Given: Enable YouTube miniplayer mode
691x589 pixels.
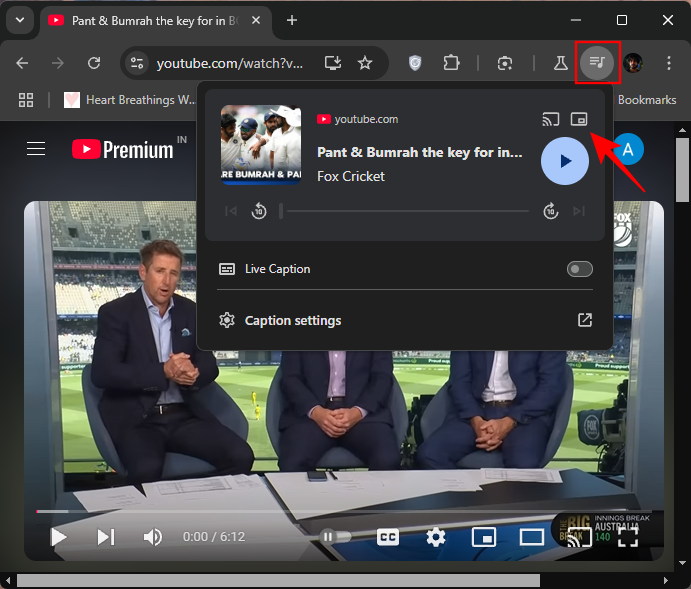Looking at the screenshot, I should click(x=484, y=537).
